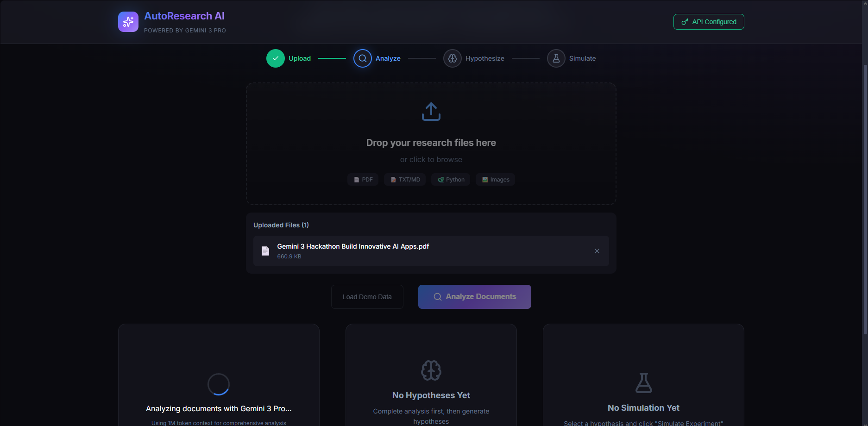Select the Hypothesize step brain icon
Image resolution: width=868 pixels, height=426 pixels.
point(453,58)
